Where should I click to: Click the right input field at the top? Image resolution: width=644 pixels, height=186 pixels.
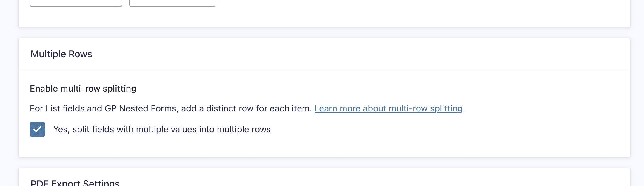pyautogui.click(x=172, y=3)
